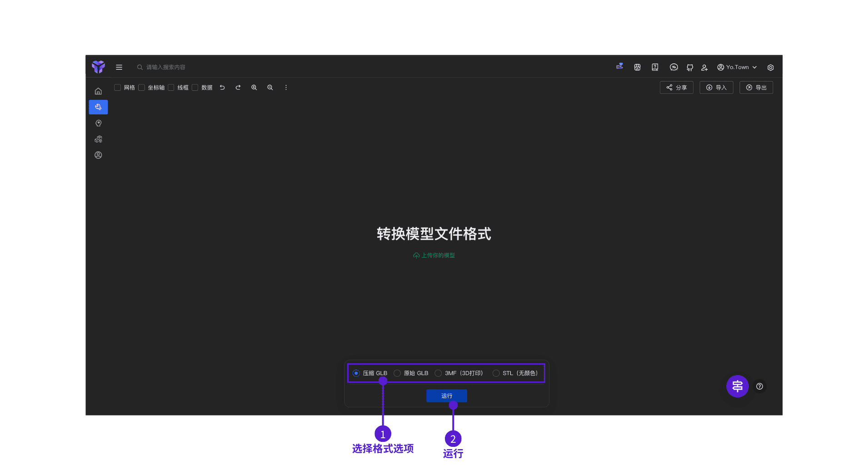Click the 上传你的模型 upload link
Viewport: 868px width, 470px height.
(434, 256)
